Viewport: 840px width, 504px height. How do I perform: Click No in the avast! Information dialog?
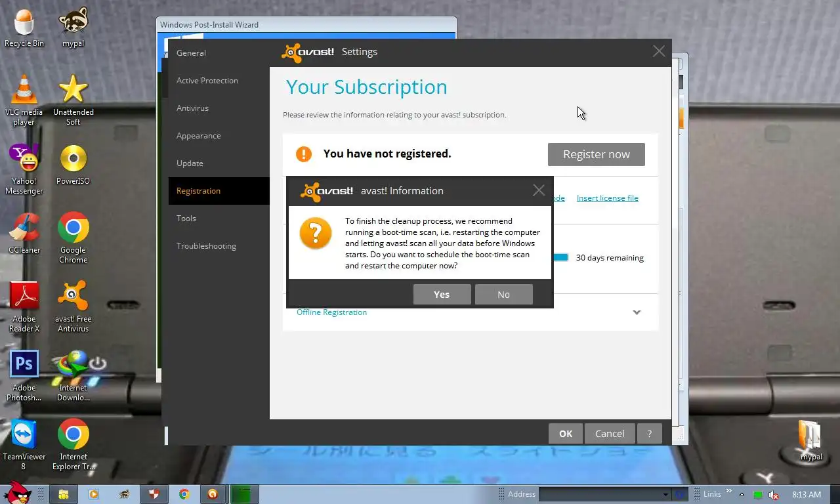(503, 295)
